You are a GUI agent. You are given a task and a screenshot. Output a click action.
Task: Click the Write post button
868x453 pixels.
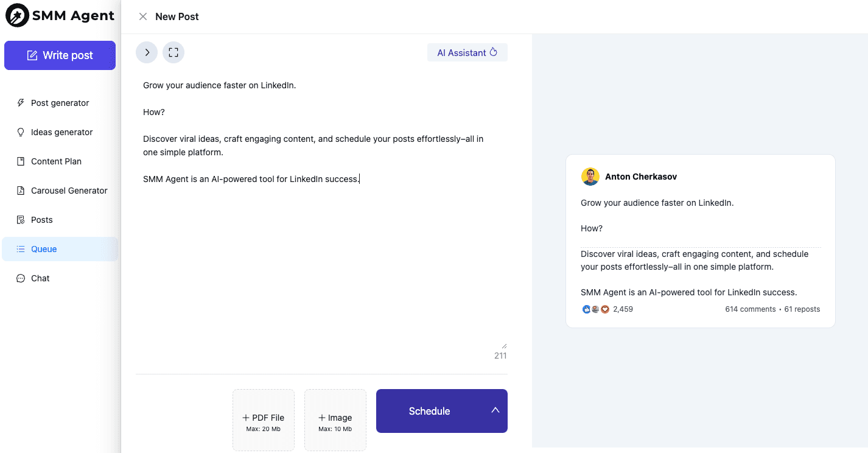60,55
